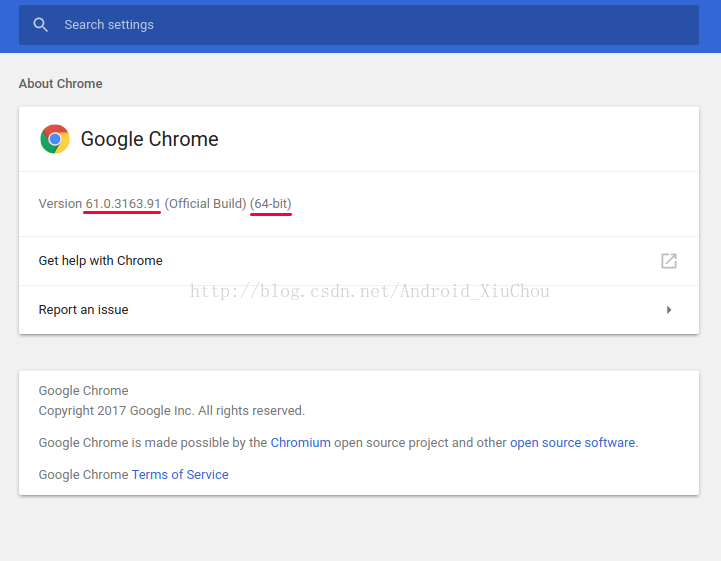
Task: Click the Google Chrome logo icon
Action: click(x=55, y=139)
